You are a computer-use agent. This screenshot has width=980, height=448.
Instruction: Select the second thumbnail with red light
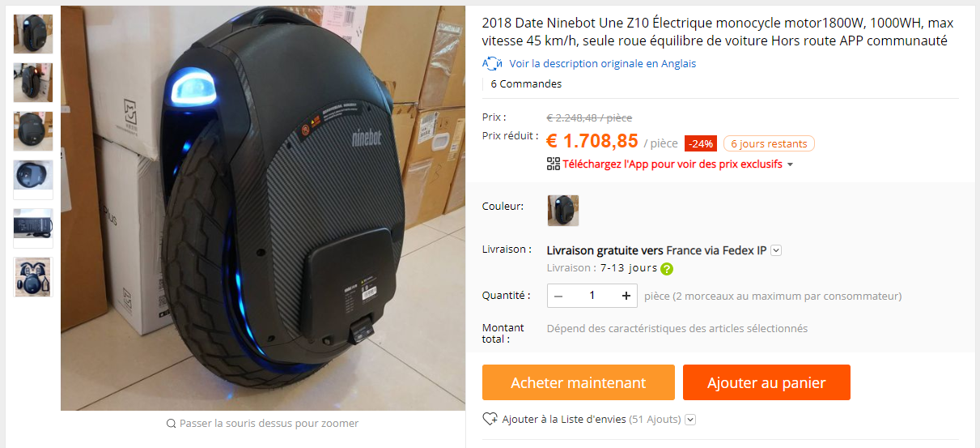pyautogui.click(x=33, y=83)
